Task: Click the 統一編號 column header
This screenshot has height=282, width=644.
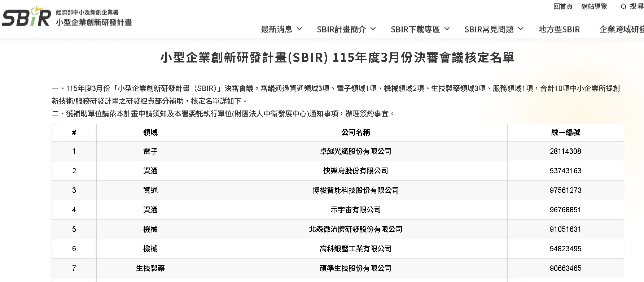Action: click(x=565, y=133)
